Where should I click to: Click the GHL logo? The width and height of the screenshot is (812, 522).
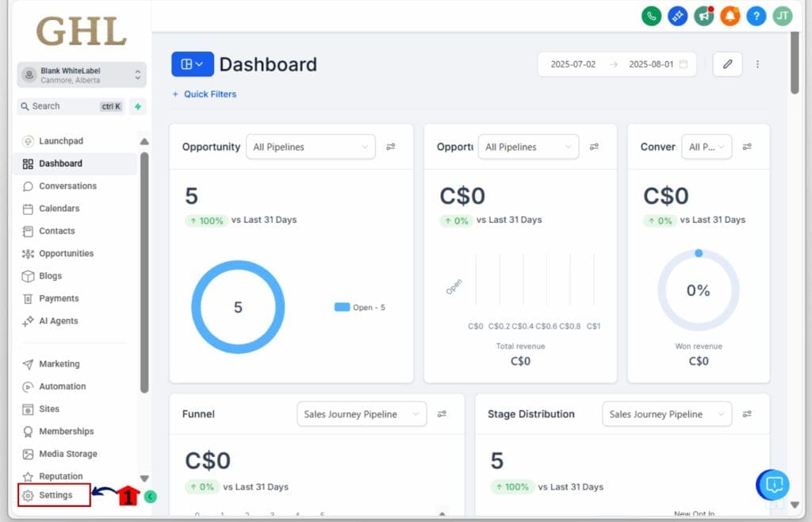(x=82, y=32)
